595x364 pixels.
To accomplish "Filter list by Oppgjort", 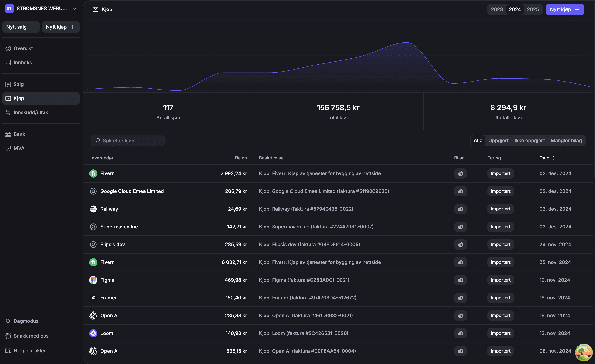I will (498, 140).
